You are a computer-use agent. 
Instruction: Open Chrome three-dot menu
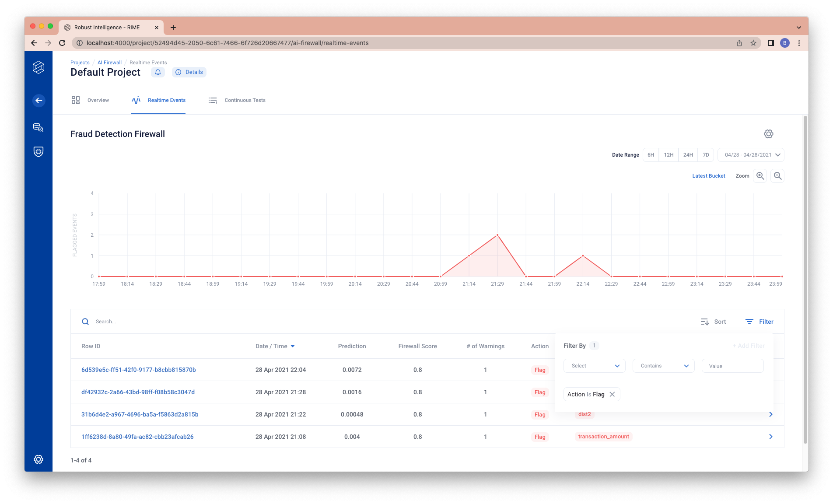tap(799, 43)
